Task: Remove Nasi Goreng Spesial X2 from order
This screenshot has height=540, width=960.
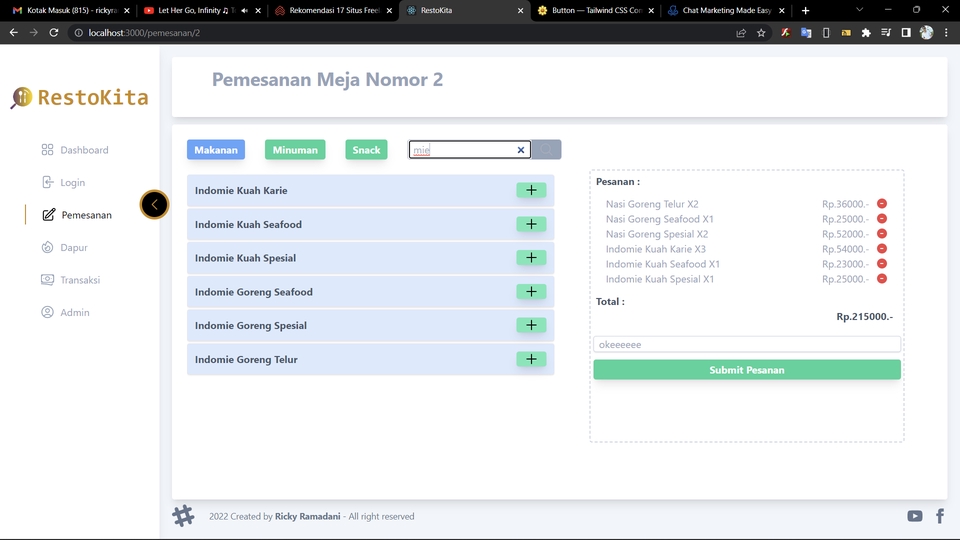Action: point(882,234)
